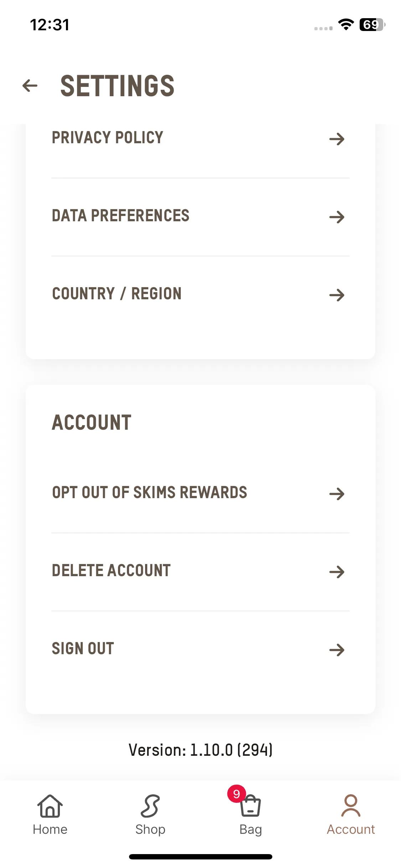Tap the Delete Account text
Viewport: 401px width, 868px height.
point(111,570)
